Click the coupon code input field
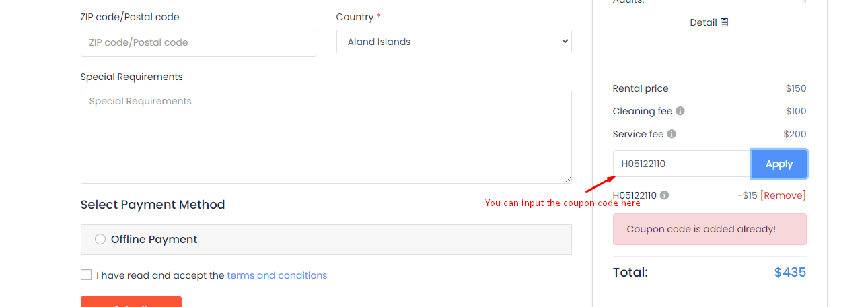Image resolution: width=868 pixels, height=307 pixels. coord(682,164)
